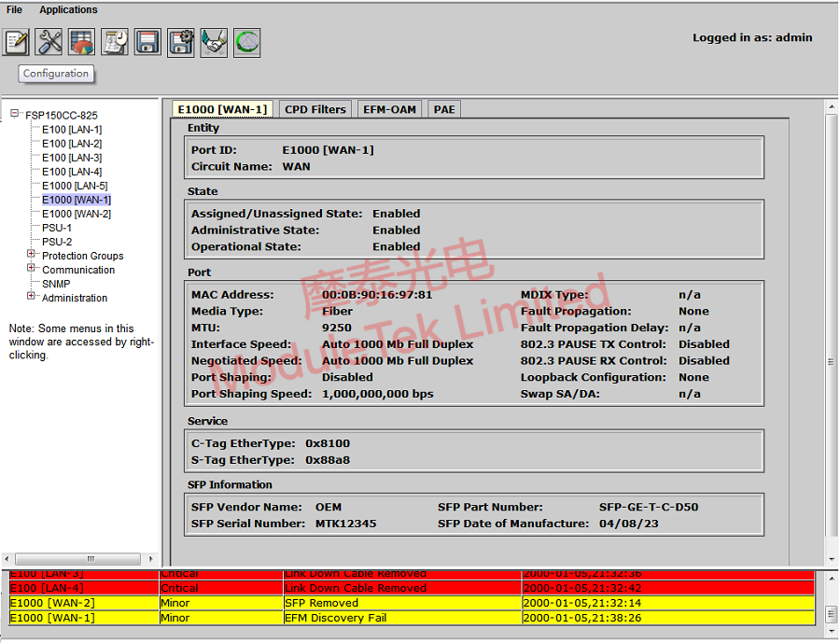
Task: Click the calendar-with-clock scheduling toolbar icon
Action: tap(114, 41)
